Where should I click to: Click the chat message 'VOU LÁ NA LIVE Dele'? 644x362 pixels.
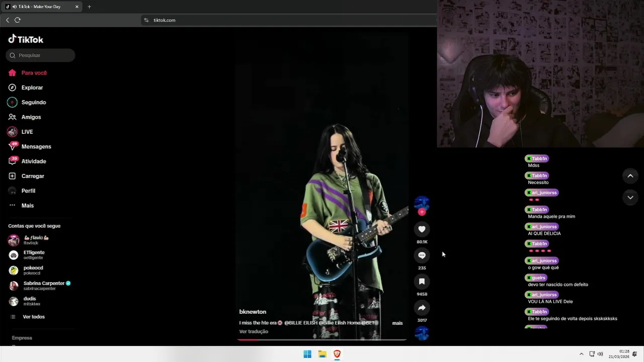[550, 302]
